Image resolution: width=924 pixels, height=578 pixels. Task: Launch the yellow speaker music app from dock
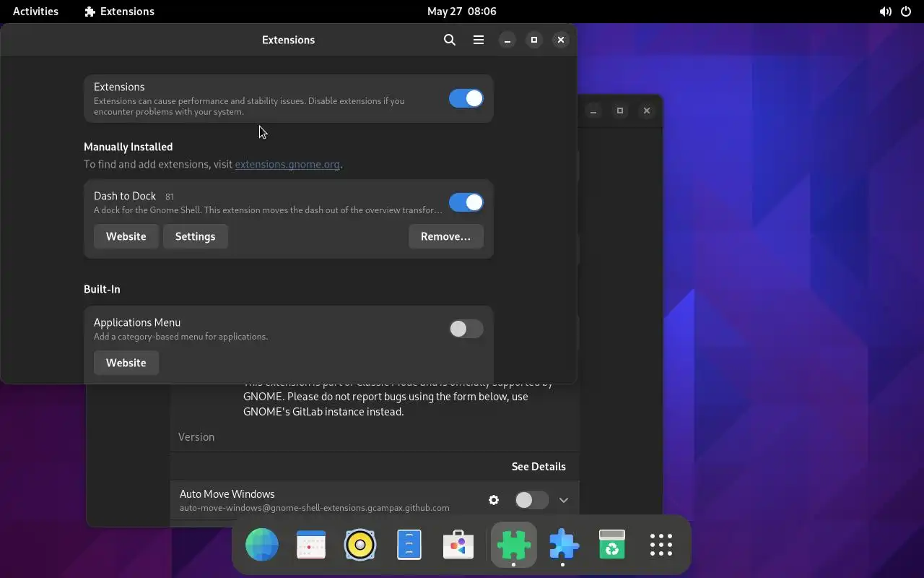tap(360, 545)
